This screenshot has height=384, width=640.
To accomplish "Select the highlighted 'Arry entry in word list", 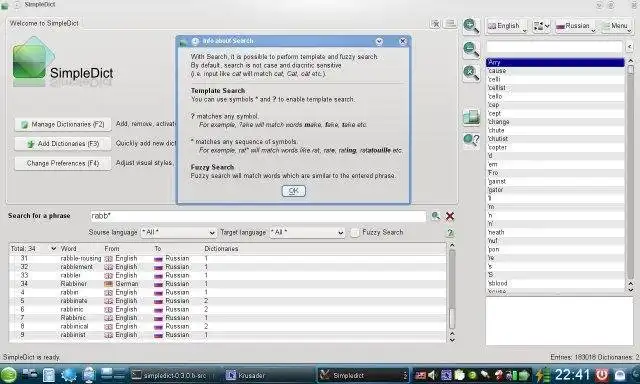I will [555, 62].
